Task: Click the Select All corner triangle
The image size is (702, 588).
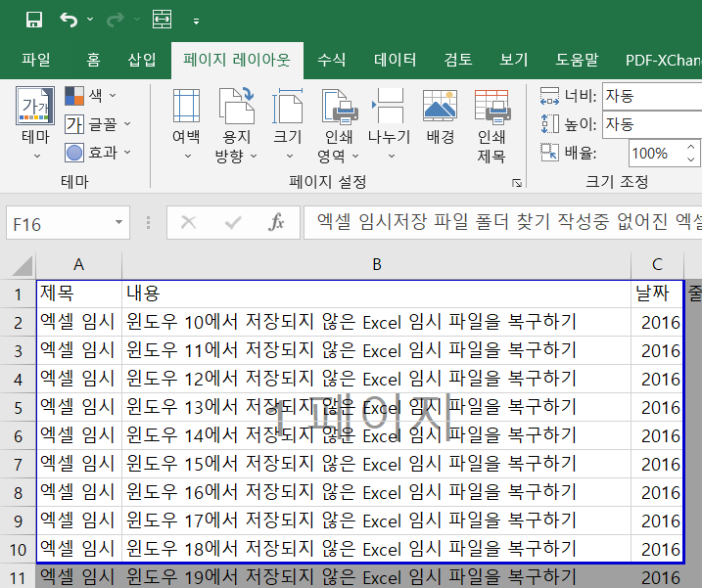Action: pos(21,265)
